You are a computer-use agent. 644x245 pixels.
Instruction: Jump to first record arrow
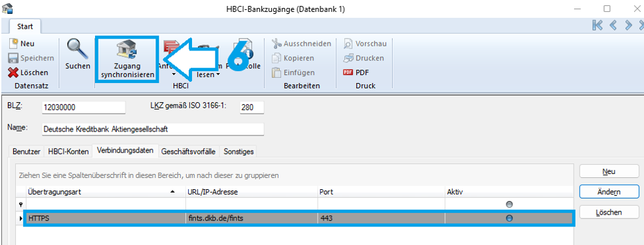(x=597, y=25)
